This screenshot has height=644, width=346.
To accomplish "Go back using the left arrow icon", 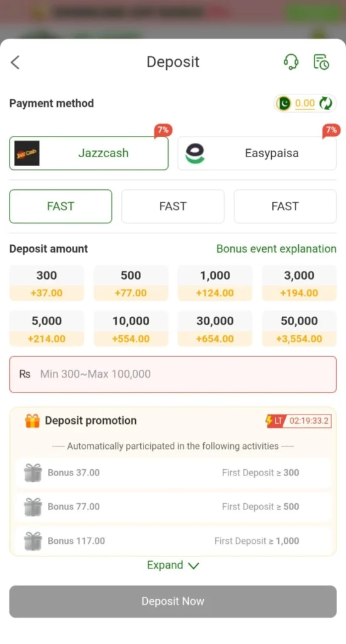I will click(x=15, y=62).
